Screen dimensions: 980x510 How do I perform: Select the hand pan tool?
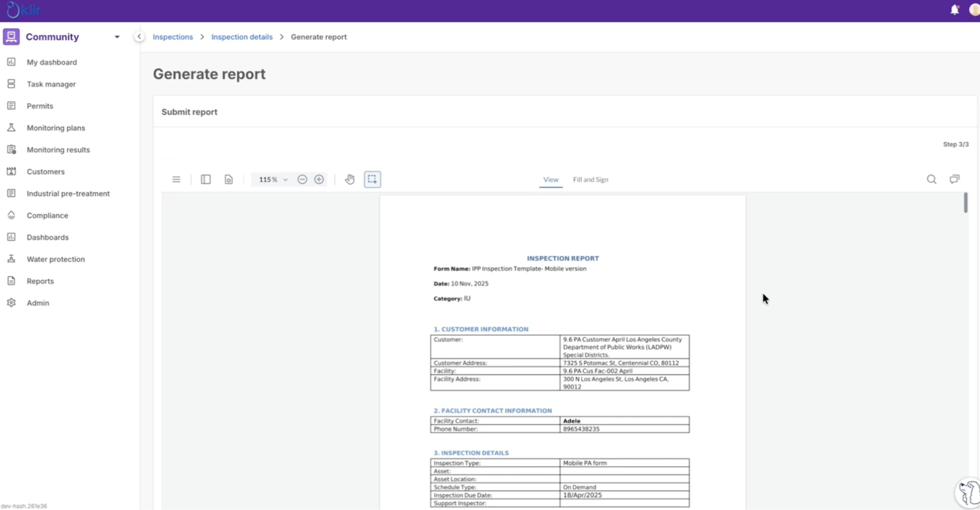(x=350, y=180)
